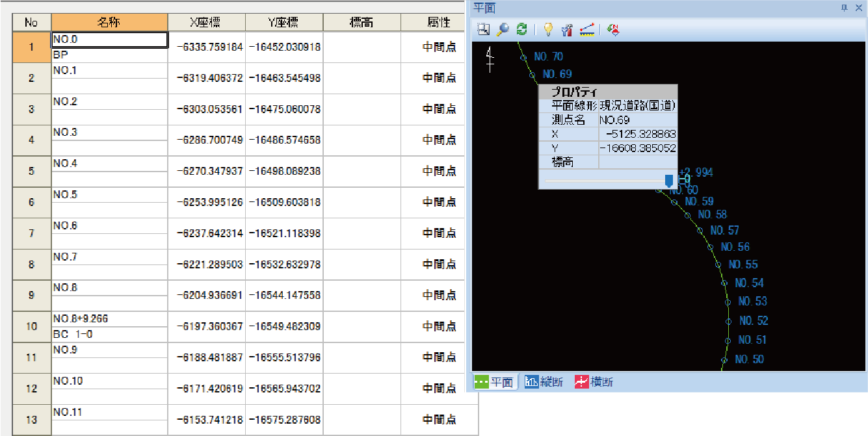This screenshot has width=868, height=436.
Task: Refresh the plan view with green arrows
Action: [x=521, y=29]
